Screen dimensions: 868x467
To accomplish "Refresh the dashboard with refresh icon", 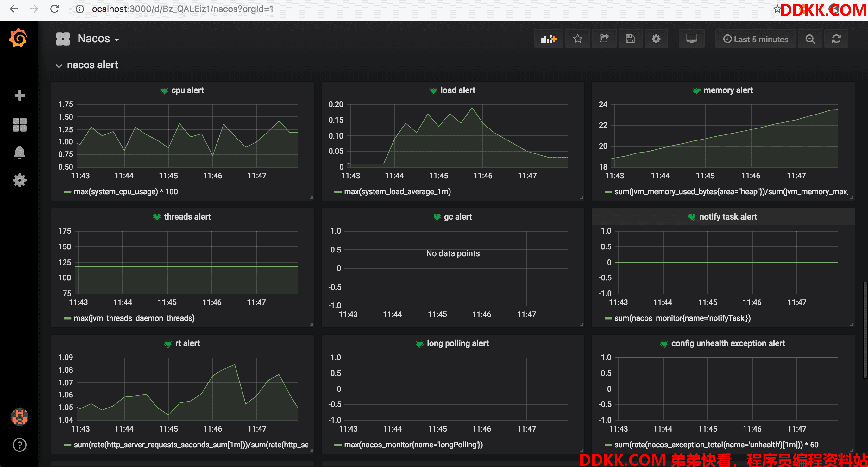I will tap(836, 39).
